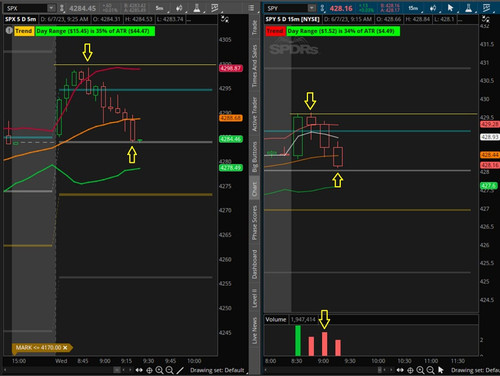Expand the SPX data line ellipsis
The image size is (500, 376).
pos(189,20)
